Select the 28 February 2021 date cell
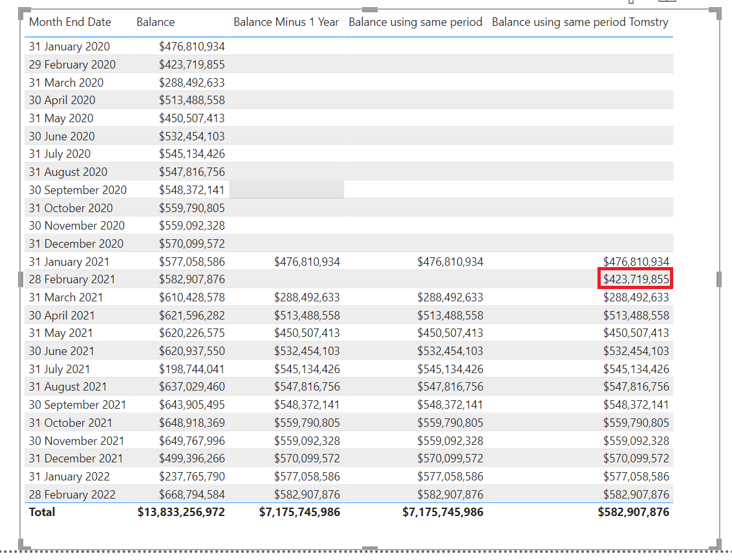This screenshot has width=732, height=560. pyautogui.click(x=72, y=279)
